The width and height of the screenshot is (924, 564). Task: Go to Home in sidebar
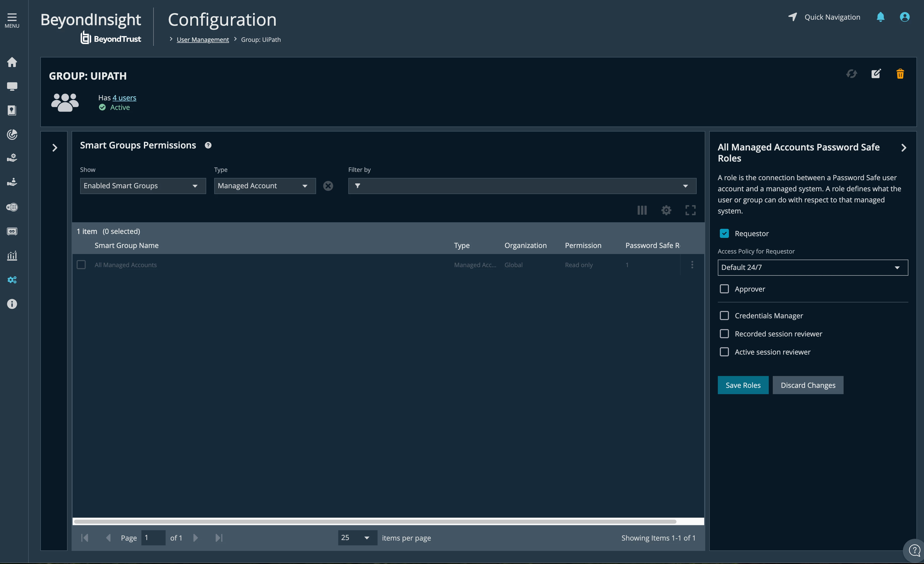12,62
